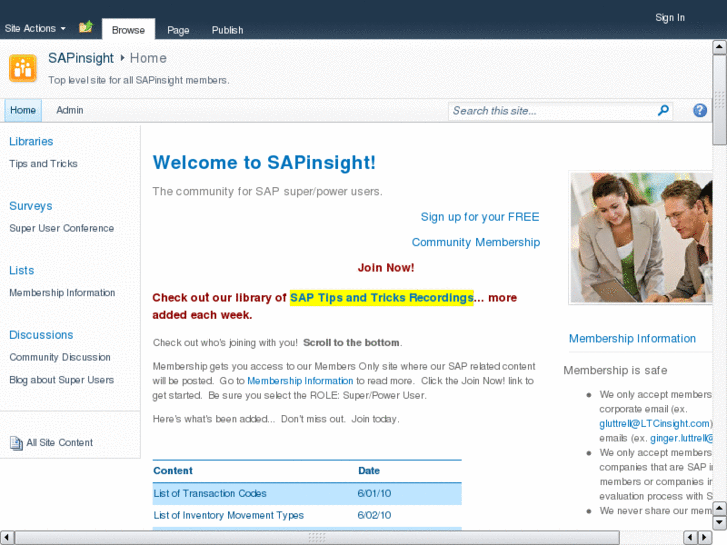Click the Sign In link
Image resolution: width=727 pixels, height=545 pixels.
(670, 18)
